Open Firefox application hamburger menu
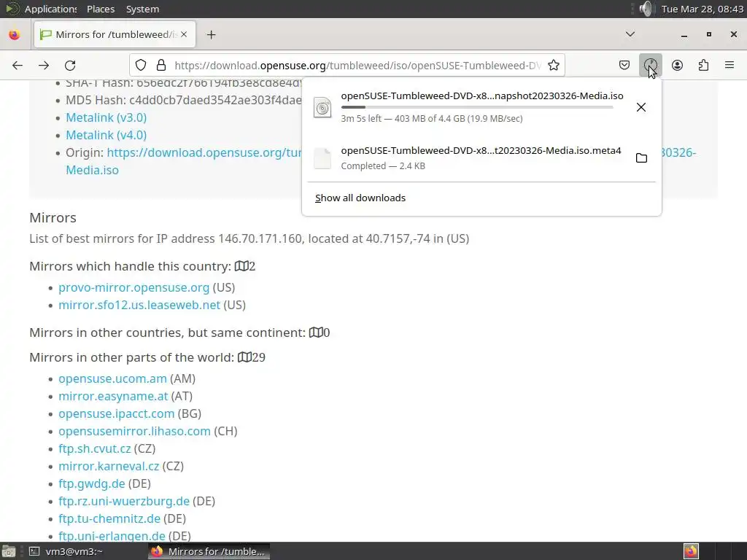The image size is (747, 560). 729,65
